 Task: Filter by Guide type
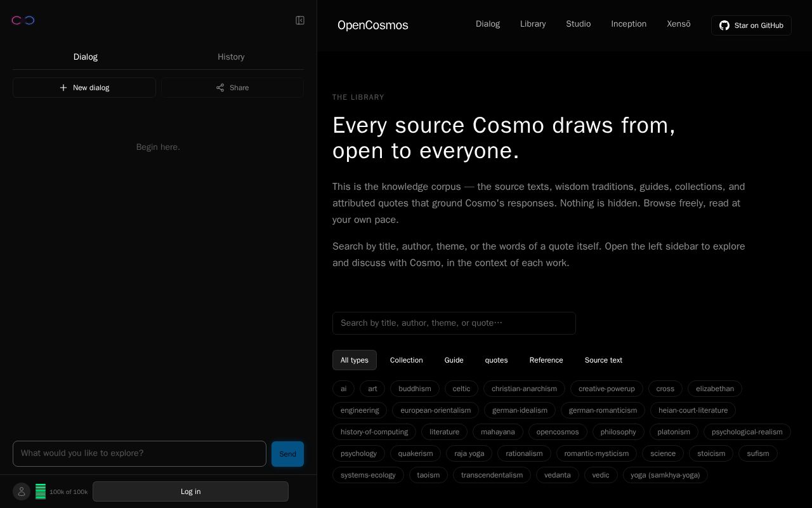point(454,360)
